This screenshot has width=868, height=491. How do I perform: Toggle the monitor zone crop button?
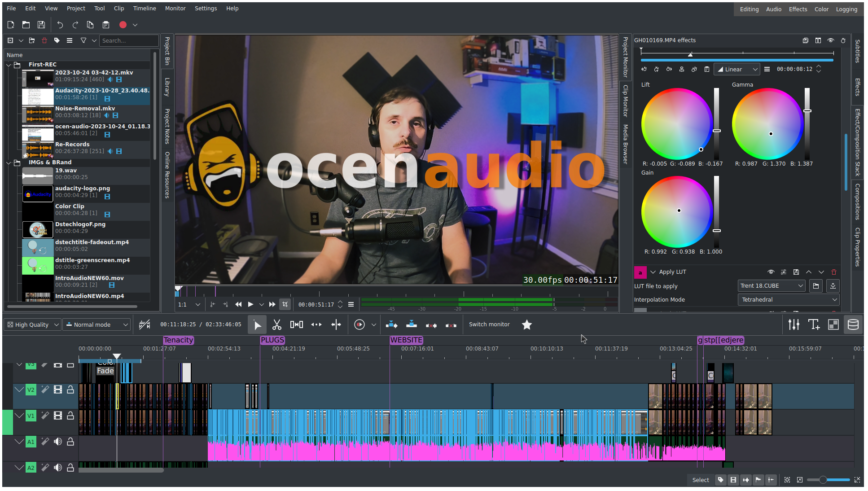tap(285, 304)
